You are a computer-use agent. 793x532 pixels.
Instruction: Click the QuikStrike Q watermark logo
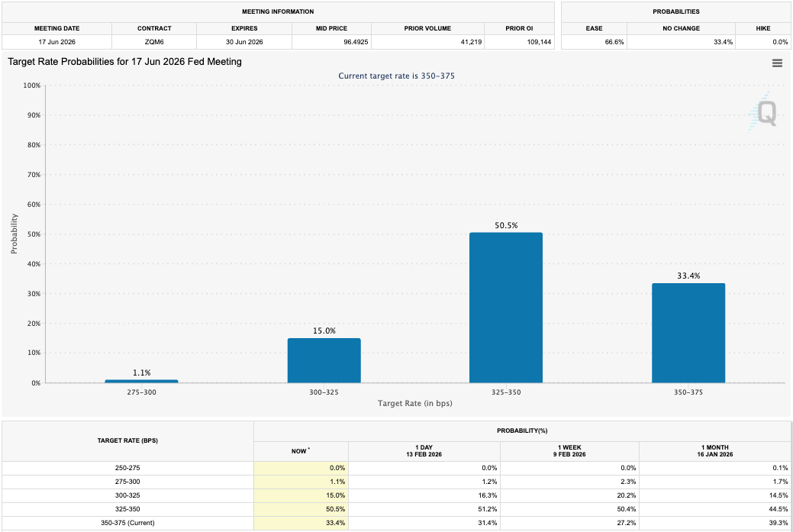point(766,114)
